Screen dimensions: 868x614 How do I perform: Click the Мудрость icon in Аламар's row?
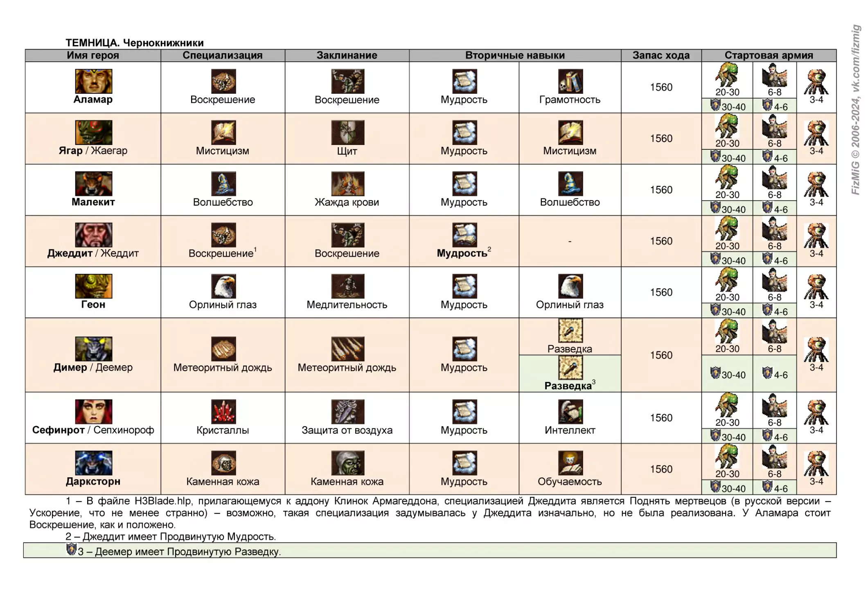click(464, 81)
